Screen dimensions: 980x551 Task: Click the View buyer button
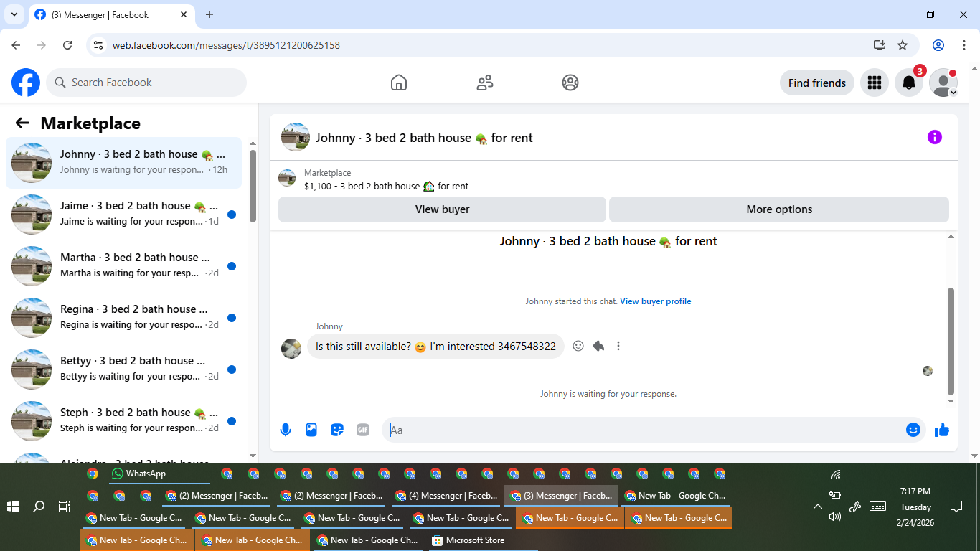click(x=442, y=209)
